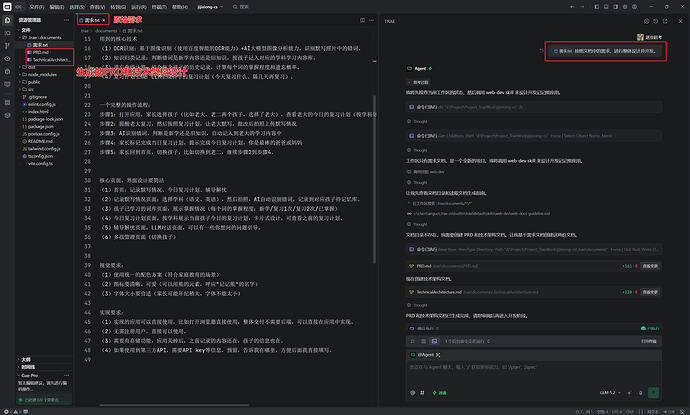690x415 pixels.
Task: Open Source Control in the activity bar
Action: pos(7,46)
